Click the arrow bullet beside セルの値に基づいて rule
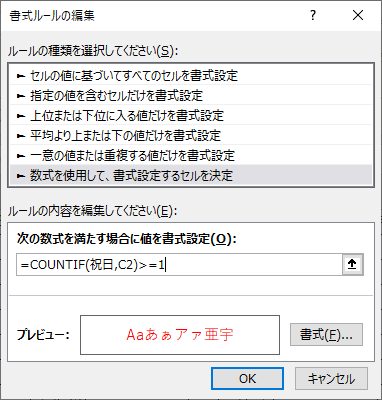382x400 pixels. (x=21, y=76)
